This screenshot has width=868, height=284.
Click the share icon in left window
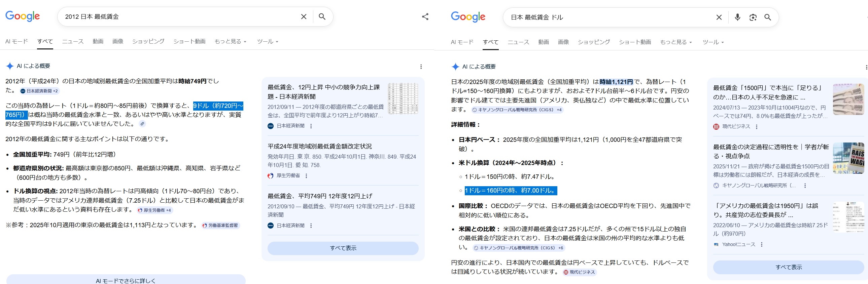[x=425, y=17]
